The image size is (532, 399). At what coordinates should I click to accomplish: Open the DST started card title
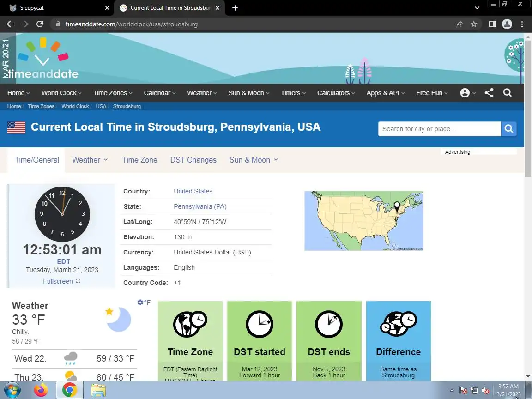(x=260, y=352)
